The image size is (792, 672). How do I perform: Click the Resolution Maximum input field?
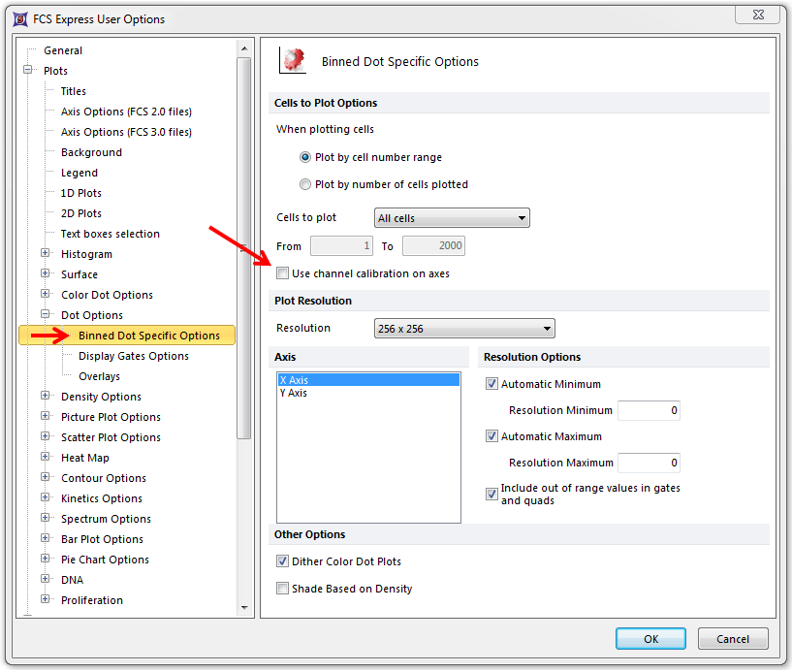(x=649, y=463)
